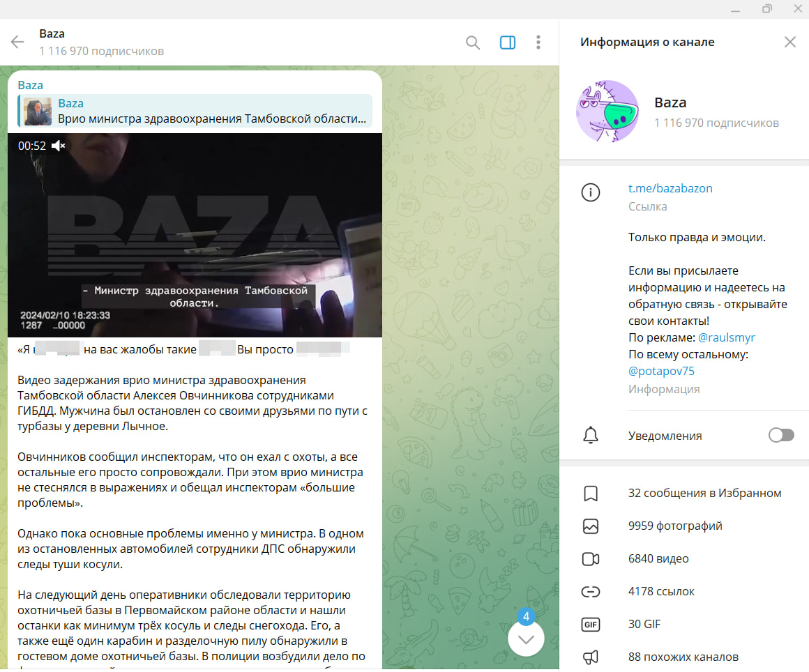
Task: Open 32 saved messages in Избранное
Action: pos(704,494)
